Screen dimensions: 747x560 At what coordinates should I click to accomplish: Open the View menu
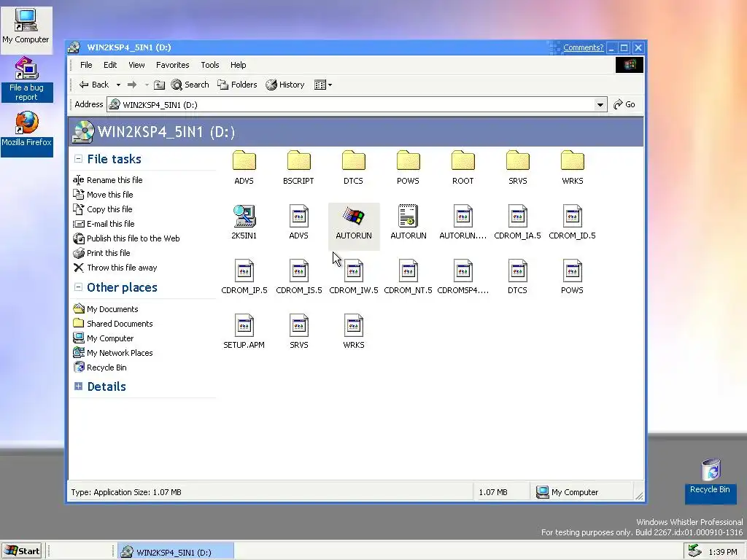136,65
